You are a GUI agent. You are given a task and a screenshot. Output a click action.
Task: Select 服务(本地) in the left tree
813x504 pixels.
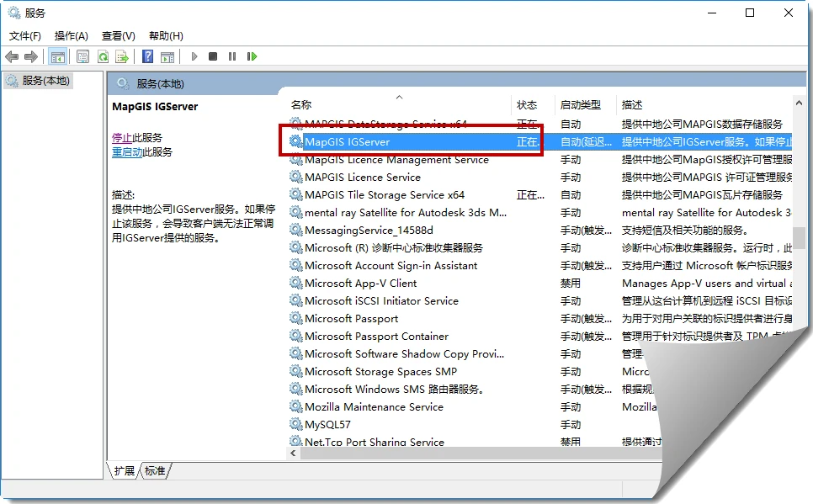39,81
